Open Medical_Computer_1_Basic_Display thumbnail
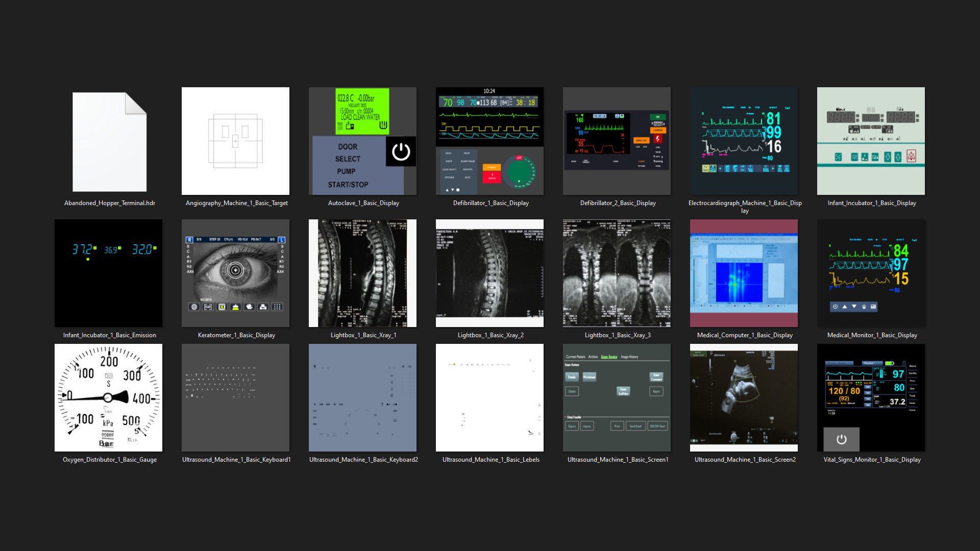The height and width of the screenshot is (551, 980). pyautogui.click(x=744, y=273)
